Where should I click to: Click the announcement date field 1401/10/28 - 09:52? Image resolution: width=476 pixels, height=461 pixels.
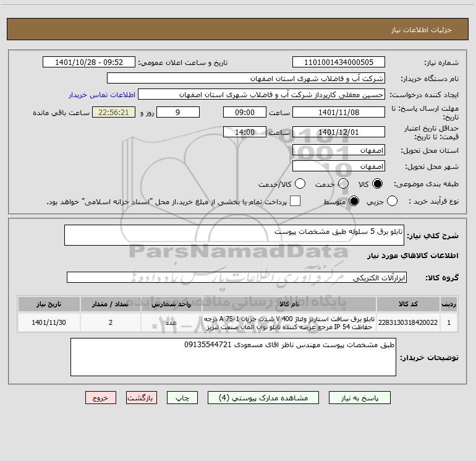pyautogui.click(x=89, y=62)
